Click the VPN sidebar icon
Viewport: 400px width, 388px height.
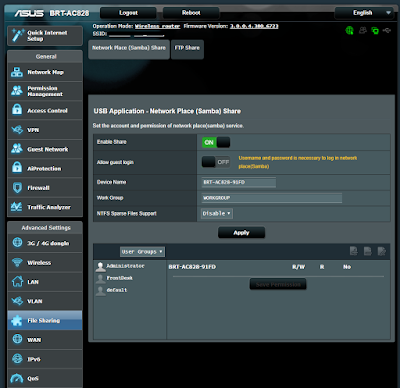[17, 129]
